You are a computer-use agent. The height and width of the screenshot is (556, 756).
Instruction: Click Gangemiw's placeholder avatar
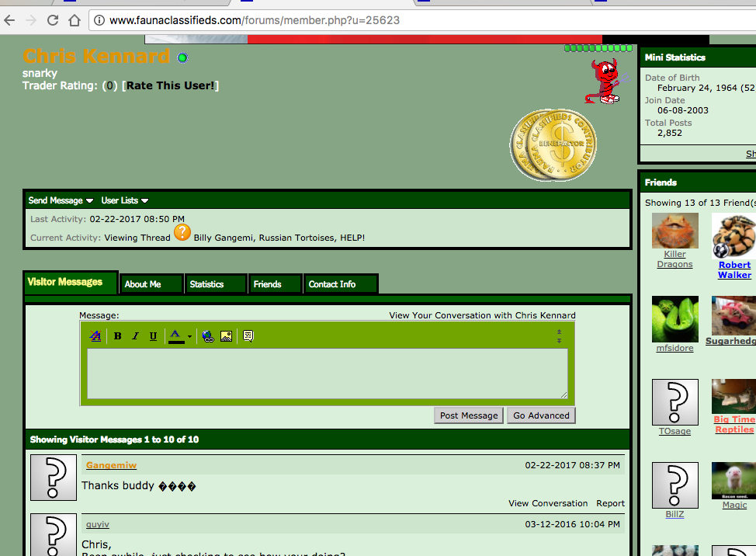(53, 478)
